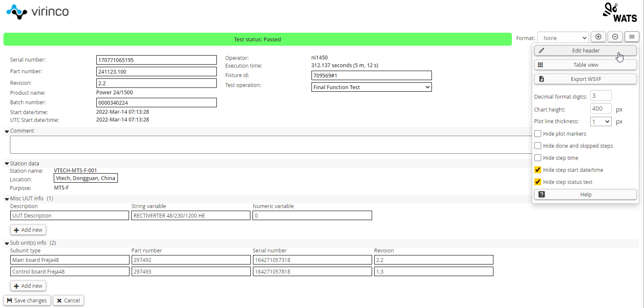The image size is (644, 308).
Task: Click the VTECH-MTS-F-001 station name
Action: [75, 171]
